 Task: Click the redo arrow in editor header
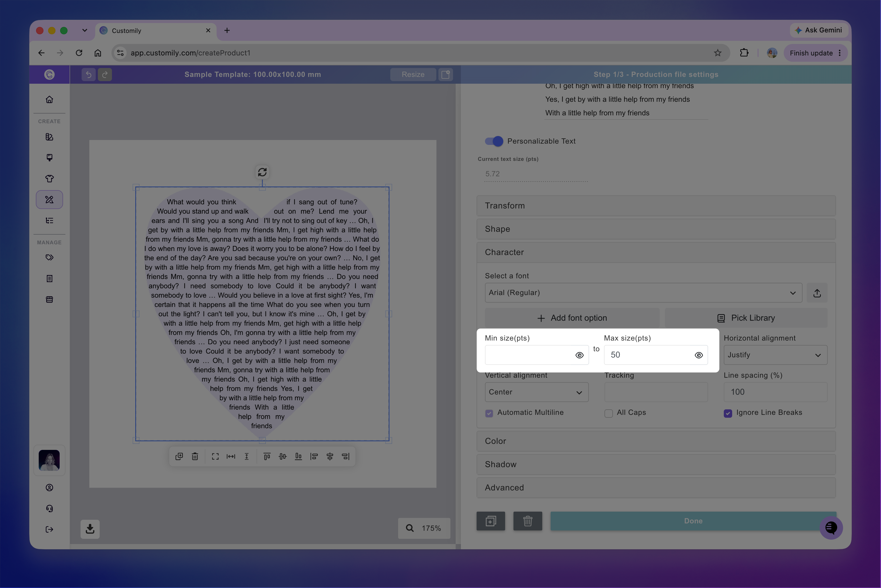(105, 74)
